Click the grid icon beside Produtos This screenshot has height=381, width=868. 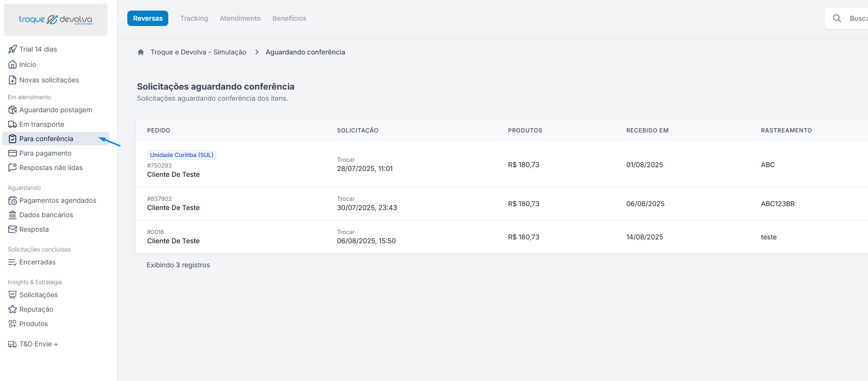[13, 324]
